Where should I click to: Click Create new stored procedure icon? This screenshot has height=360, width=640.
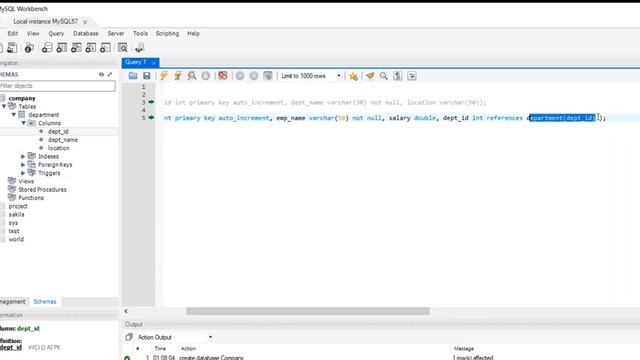point(91,48)
